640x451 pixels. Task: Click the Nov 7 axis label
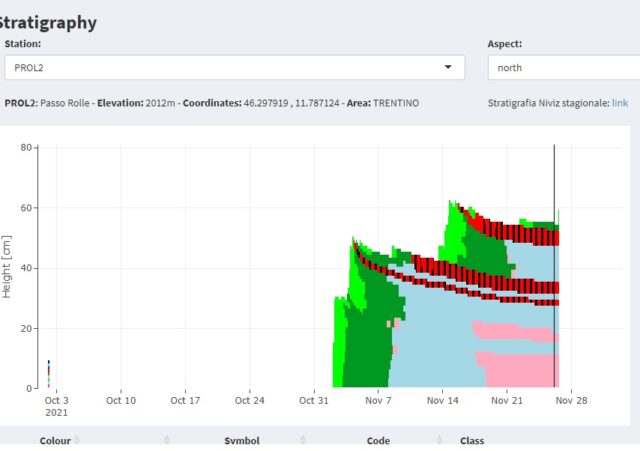coord(378,400)
